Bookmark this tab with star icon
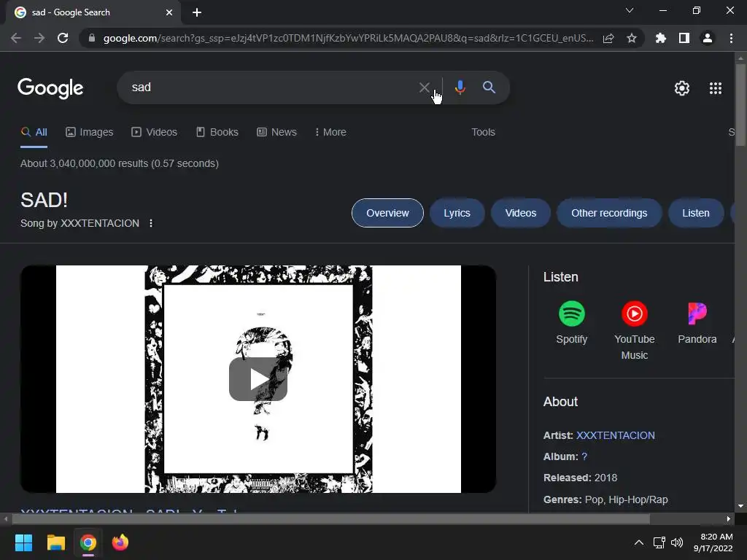Screen dimensions: 747x560 pos(632,38)
